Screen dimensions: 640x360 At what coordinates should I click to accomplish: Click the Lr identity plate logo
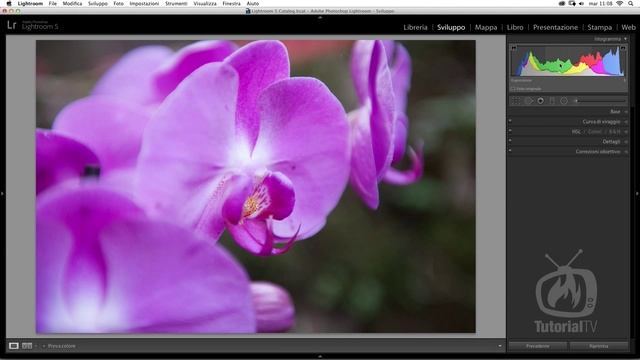(x=11, y=25)
